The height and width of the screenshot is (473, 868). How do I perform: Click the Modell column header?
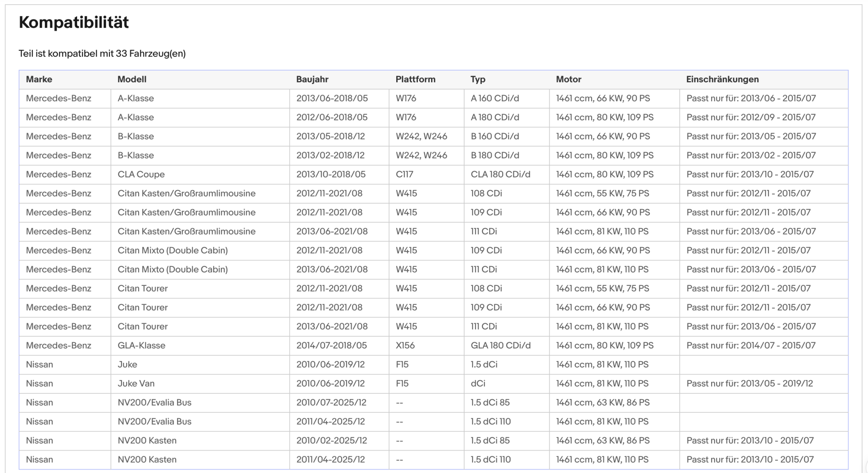coord(132,79)
